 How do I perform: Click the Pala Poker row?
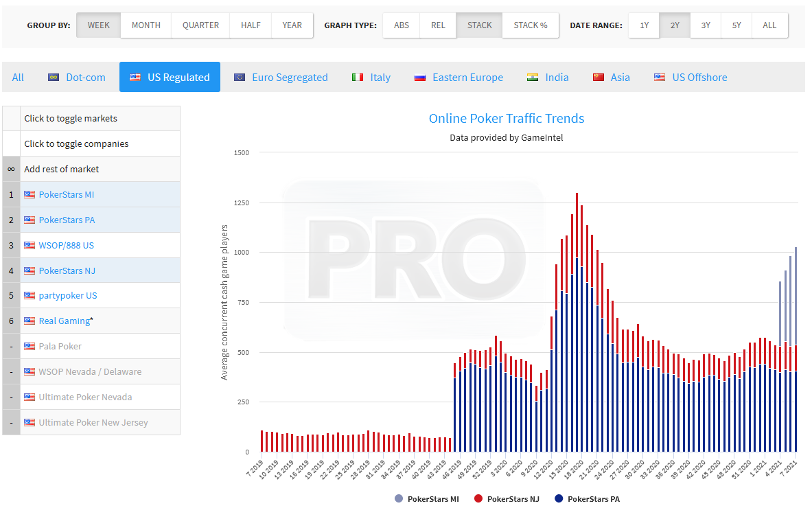coord(91,347)
